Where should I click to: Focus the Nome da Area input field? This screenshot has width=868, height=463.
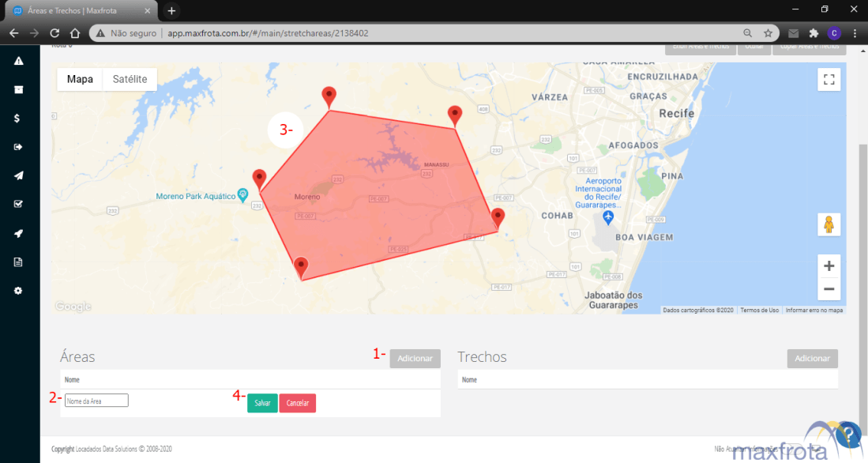[96, 401]
